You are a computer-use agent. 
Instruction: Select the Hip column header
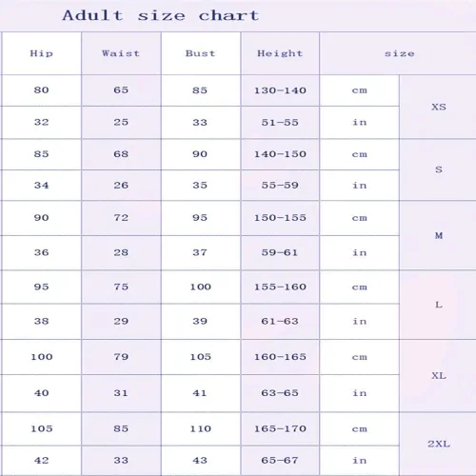pos(42,53)
